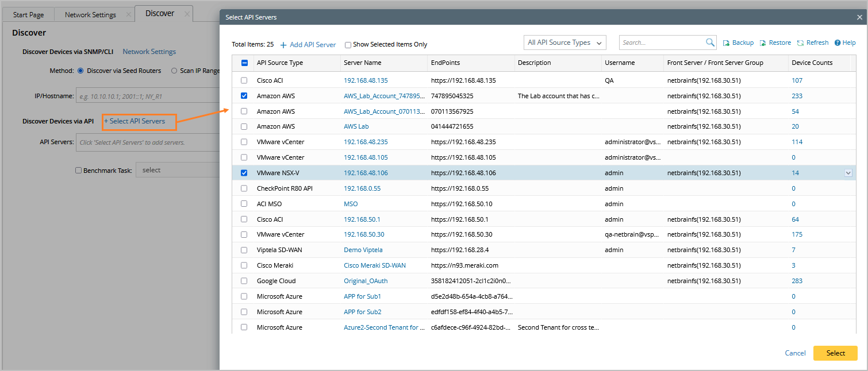This screenshot has height=371, width=868.
Task: Check the Cisco Meraki row checkbox
Action: pyautogui.click(x=244, y=265)
